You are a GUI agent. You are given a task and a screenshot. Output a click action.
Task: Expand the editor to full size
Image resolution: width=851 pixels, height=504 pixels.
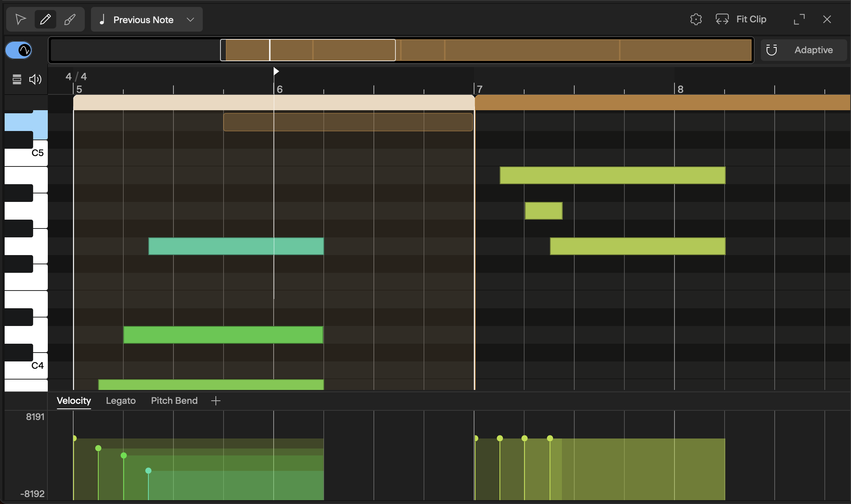[x=799, y=19]
